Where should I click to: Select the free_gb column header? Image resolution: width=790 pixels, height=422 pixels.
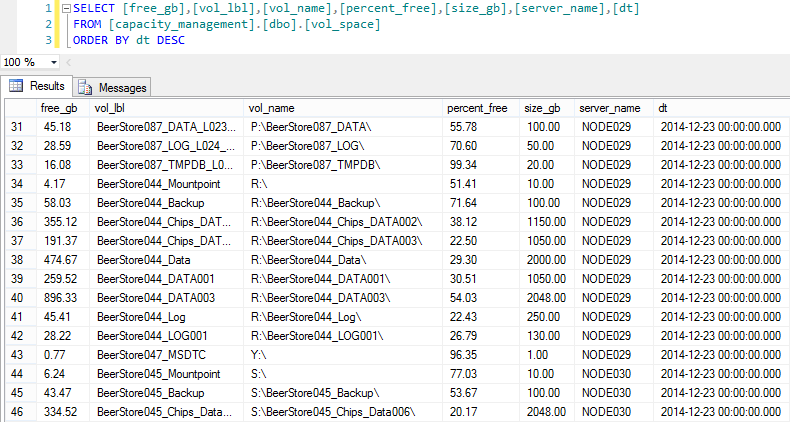[59, 108]
